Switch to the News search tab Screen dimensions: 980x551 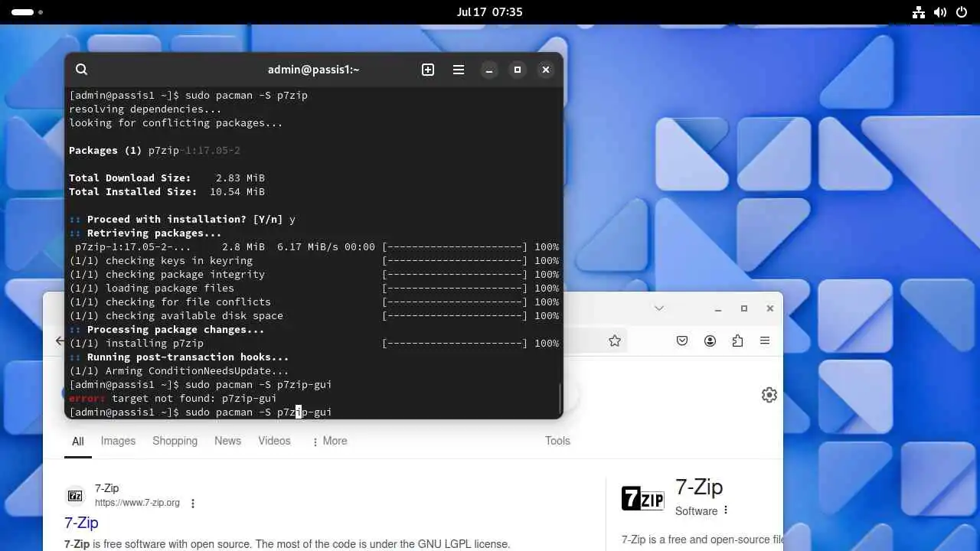[x=227, y=441]
